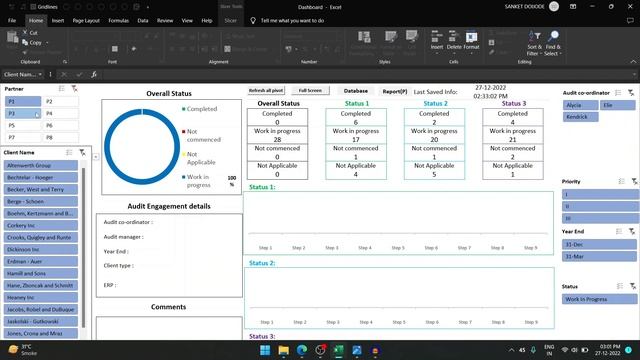Image resolution: width=640 pixels, height=360 pixels.
Task: Toggle multi-select on Status slicer
Action: 620,287
